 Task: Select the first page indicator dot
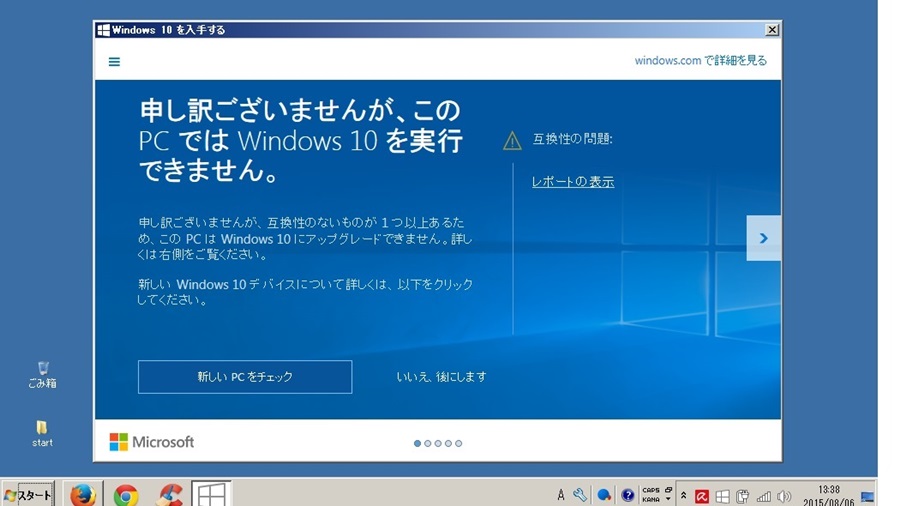point(417,443)
